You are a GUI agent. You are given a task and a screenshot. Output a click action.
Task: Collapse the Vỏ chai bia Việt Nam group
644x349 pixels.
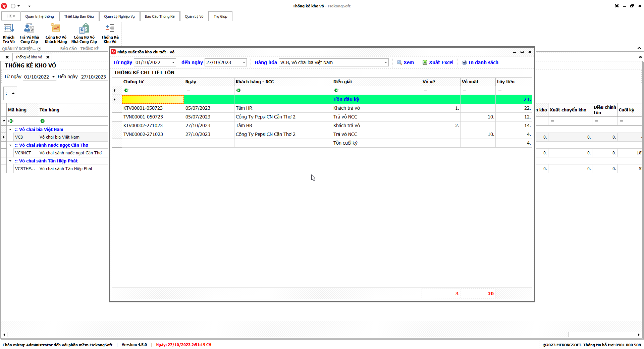pyautogui.click(x=10, y=130)
